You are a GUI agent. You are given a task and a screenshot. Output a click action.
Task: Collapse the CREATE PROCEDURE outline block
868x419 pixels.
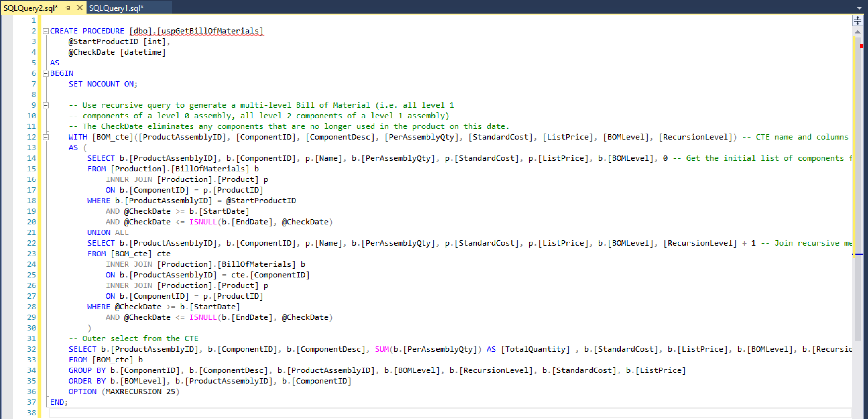coord(46,31)
